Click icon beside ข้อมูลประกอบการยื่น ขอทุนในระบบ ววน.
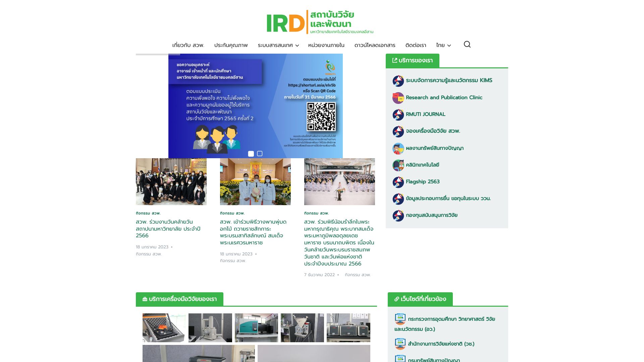644x362 pixels. [x=398, y=199]
